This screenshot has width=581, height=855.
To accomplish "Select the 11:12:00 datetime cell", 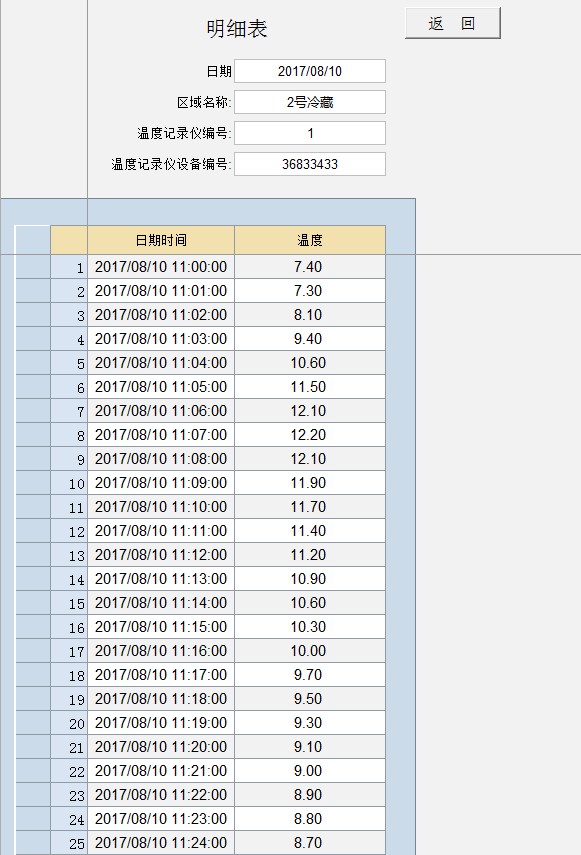I will [161, 555].
